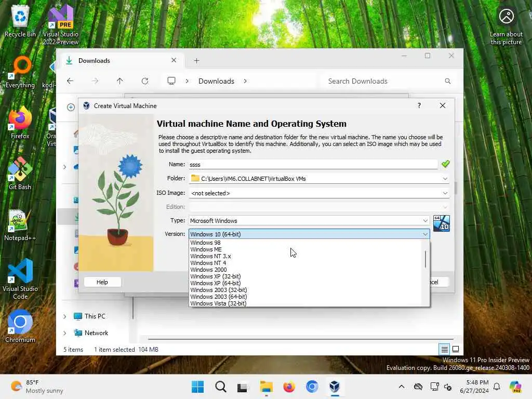Viewport: 532px width, 399px height.
Task: Open a new explorer tab
Action: (x=196, y=61)
